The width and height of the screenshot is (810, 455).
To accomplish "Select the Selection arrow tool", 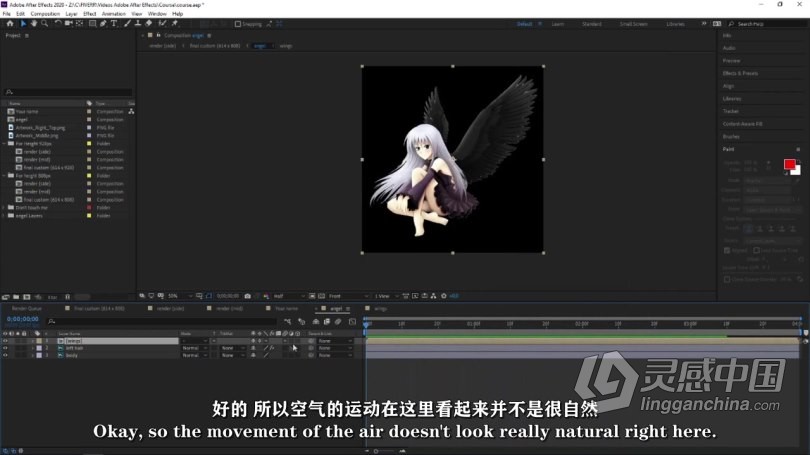I will pyautogui.click(x=23, y=24).
